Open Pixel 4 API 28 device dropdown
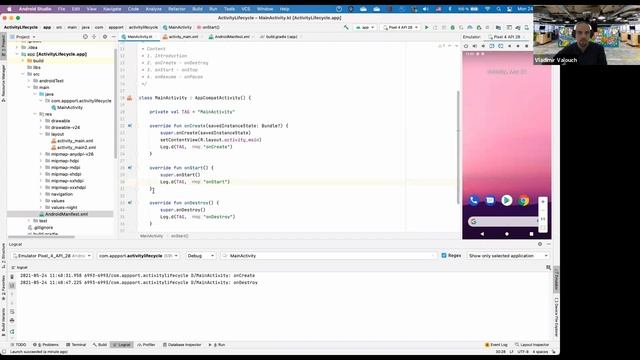Image resolution: width=640 pixels, height=360 pixels. [x=400, y=27]
